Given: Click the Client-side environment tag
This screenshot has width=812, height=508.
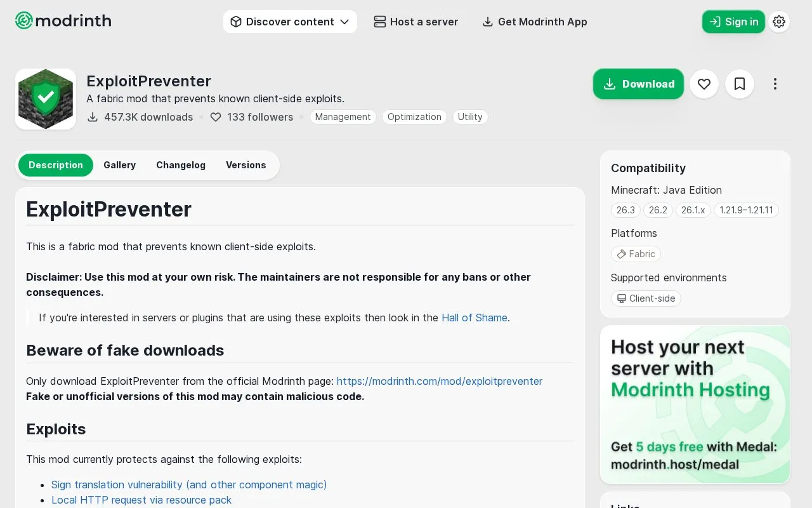Looking at the screenshot, I should click(646, 298).
